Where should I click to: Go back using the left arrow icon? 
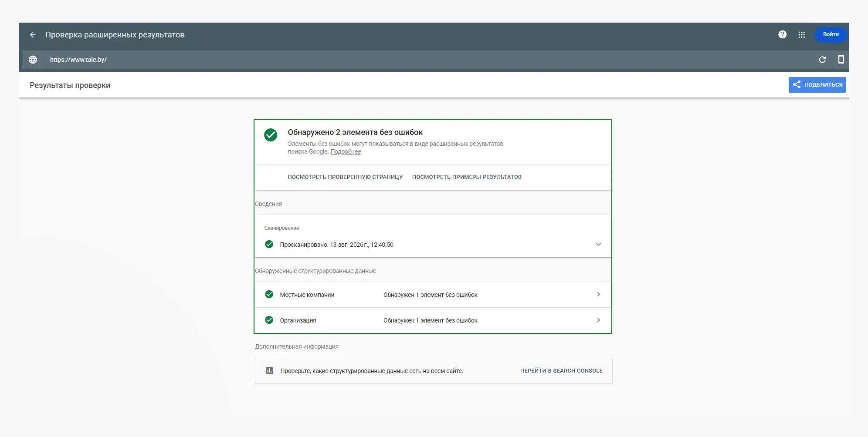pos(33,35)
